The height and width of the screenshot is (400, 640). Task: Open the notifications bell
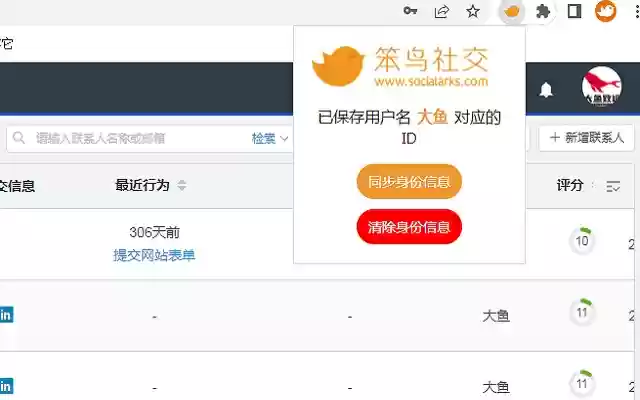click(546, 89)
